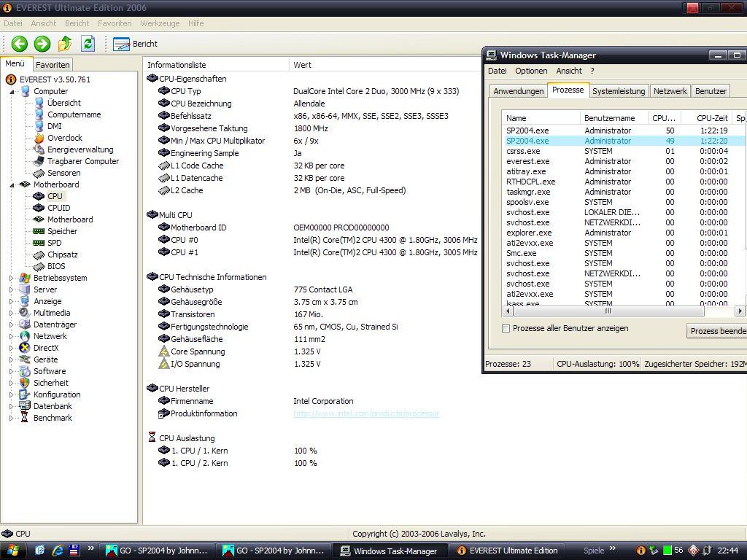
Task: Click the left scroll arrow in process list
Action: click(508, 311)
